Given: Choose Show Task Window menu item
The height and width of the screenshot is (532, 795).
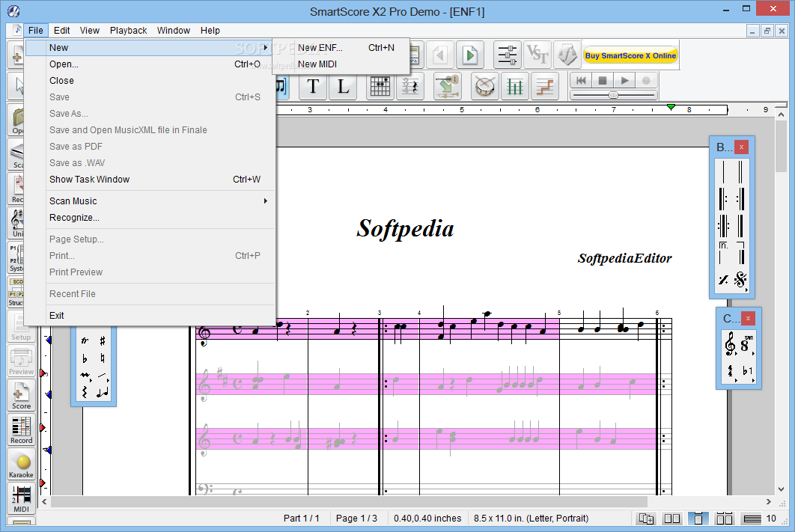Looking at the screenshot, I should coord(150,180).
